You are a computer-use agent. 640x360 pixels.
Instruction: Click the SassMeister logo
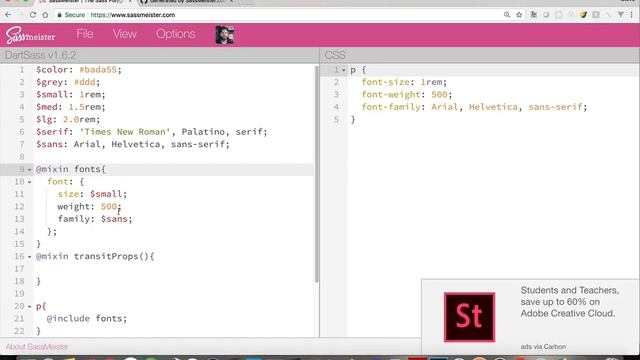click(30, 35)
